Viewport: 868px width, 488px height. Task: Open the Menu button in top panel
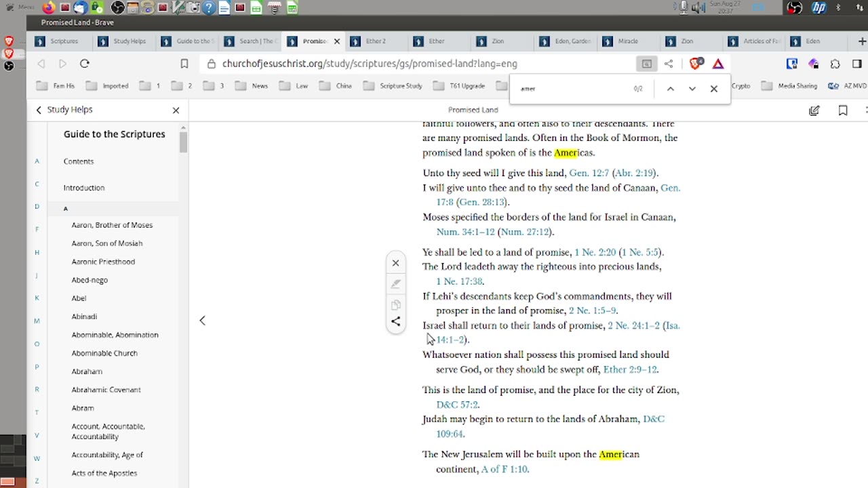(x=20, y=7)
